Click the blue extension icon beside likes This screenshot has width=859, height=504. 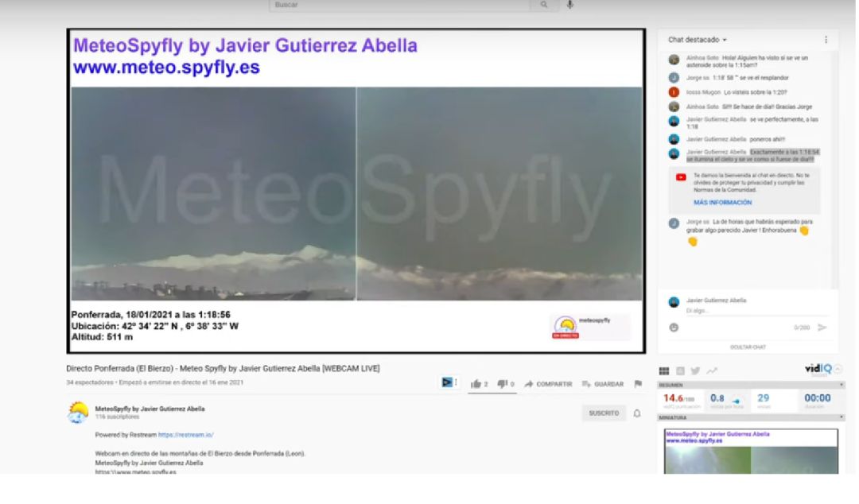click(448, 382)
